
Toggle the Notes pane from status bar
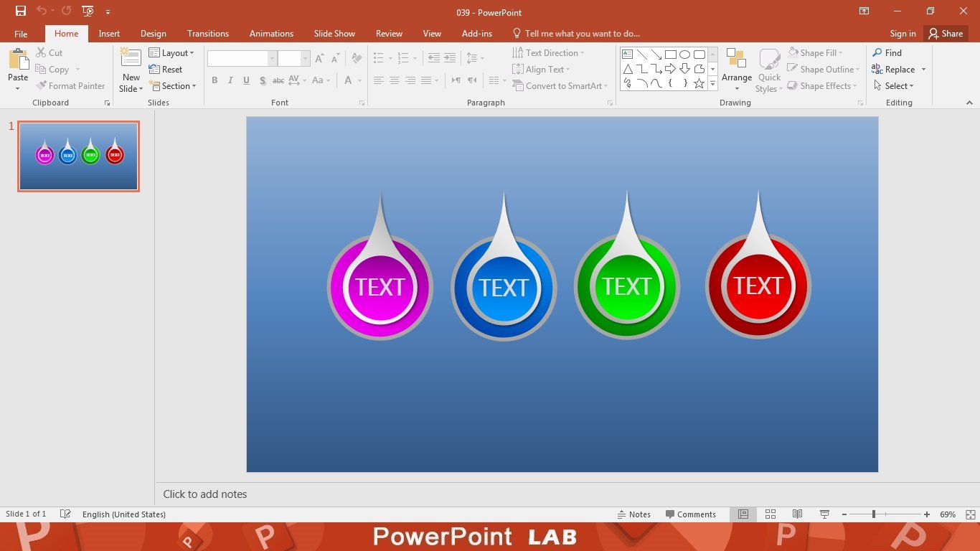(x=633, y=514)
